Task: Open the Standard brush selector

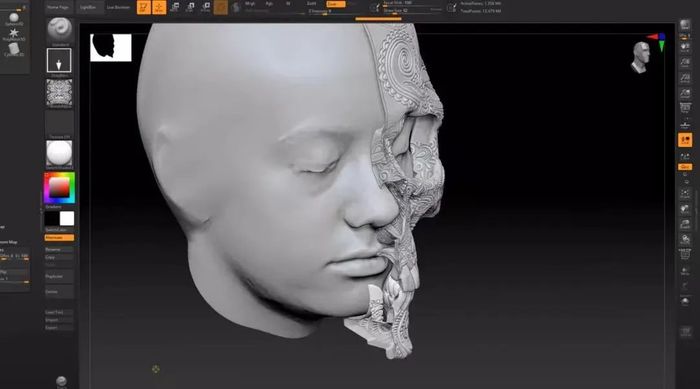Action: (x=59, y=31)
